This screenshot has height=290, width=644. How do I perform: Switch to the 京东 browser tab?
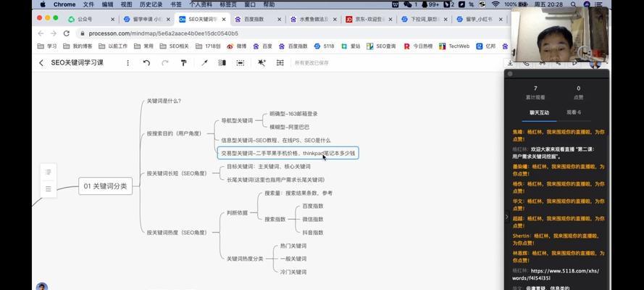coord(369,20)
